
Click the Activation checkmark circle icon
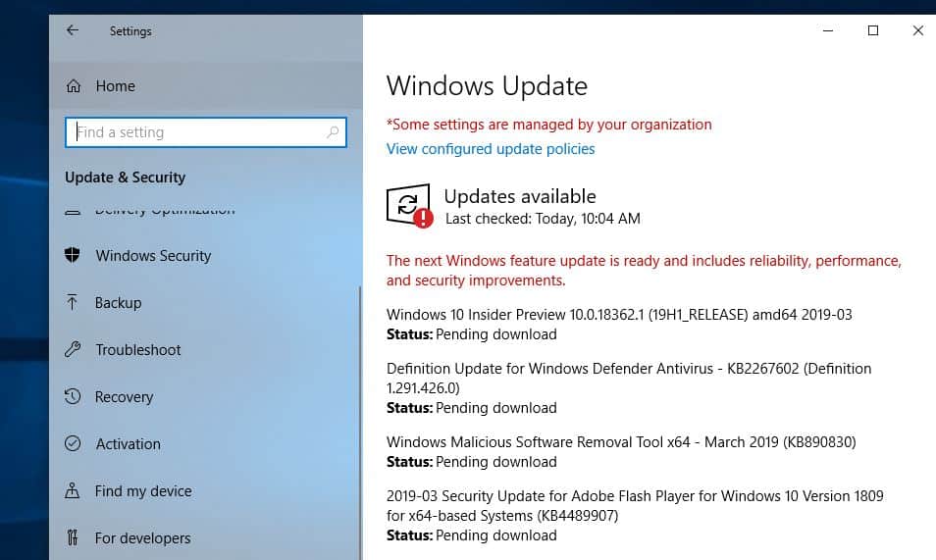[73, 443]
